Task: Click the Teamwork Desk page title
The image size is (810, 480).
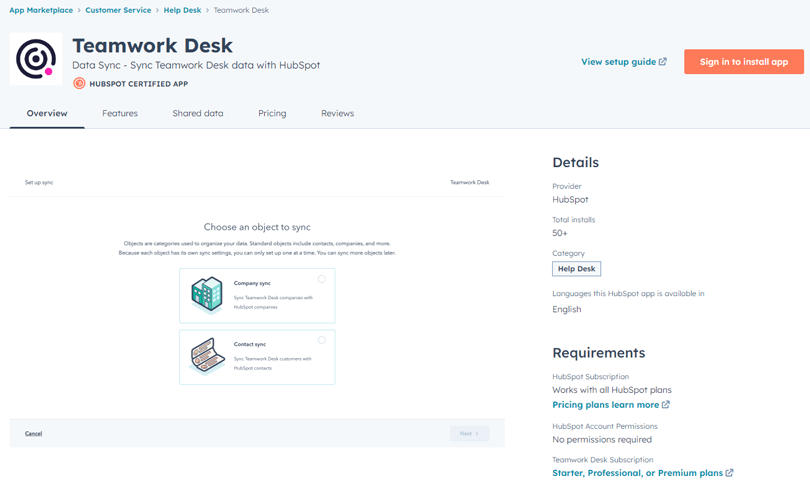Action: (x=152, y=45)
